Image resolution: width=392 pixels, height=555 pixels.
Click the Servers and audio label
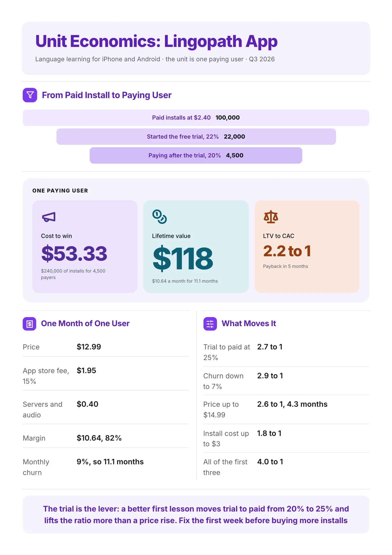42,410
